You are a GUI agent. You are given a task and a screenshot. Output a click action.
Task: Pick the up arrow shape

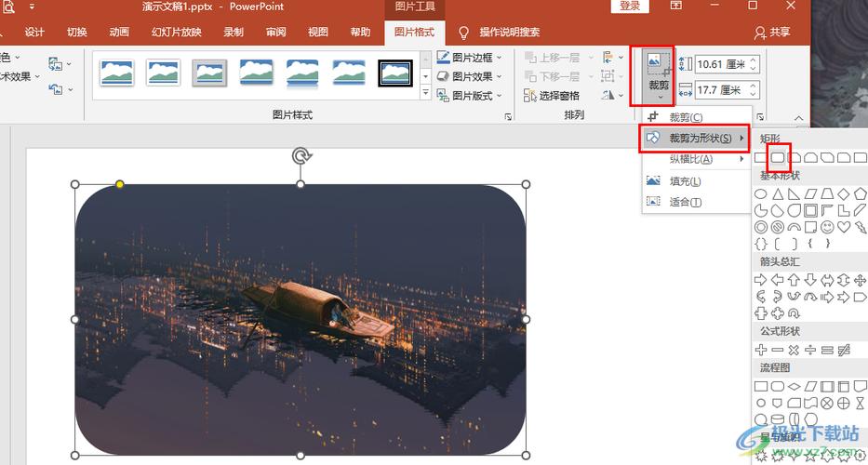point(794,280)
